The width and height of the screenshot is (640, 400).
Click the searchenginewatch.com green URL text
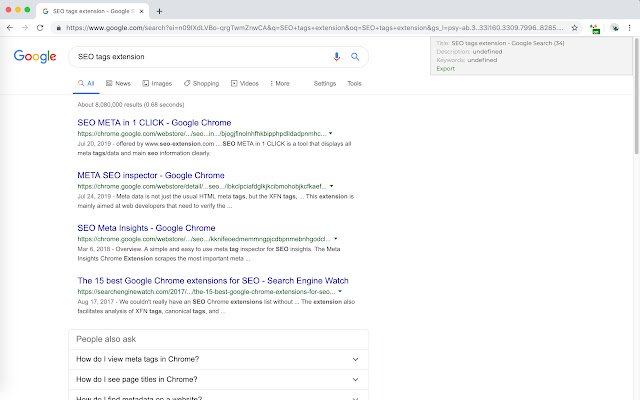point(206,291)
